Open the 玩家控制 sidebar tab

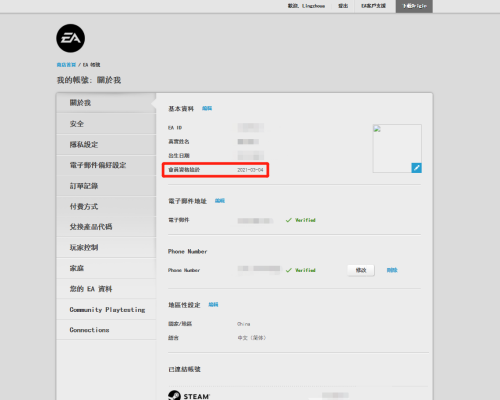pos(106,247)
